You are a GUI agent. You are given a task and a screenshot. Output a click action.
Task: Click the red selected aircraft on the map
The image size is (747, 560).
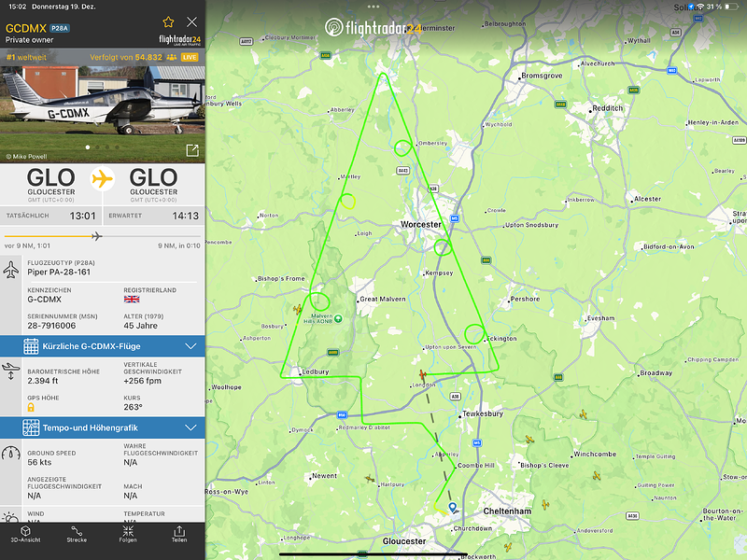coord(423,374)
